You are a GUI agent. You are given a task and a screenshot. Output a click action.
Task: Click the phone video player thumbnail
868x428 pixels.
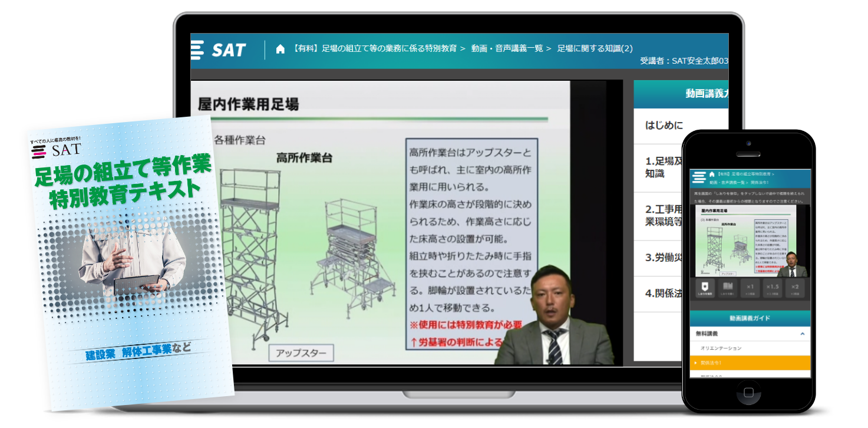pyautogui.click(x=750, y=241)
